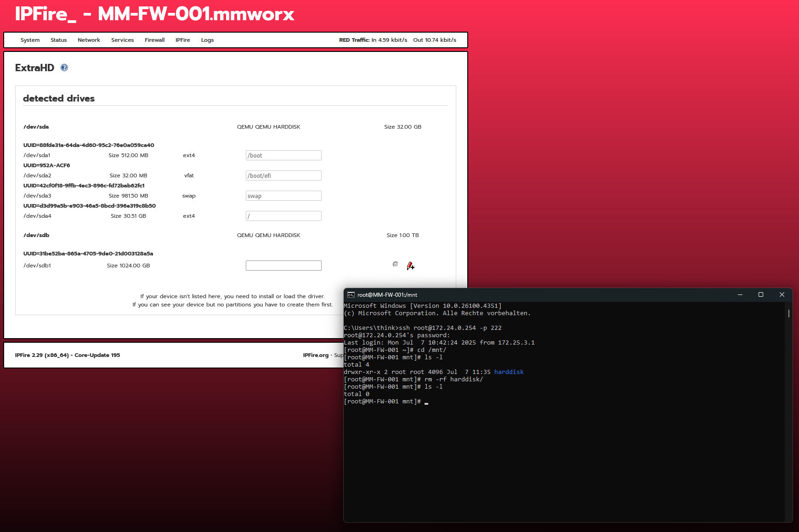This screenshot has height=532, width=799.
Task: Click the /dev/sdb1 partition name
Action: [x=37, y=266]
